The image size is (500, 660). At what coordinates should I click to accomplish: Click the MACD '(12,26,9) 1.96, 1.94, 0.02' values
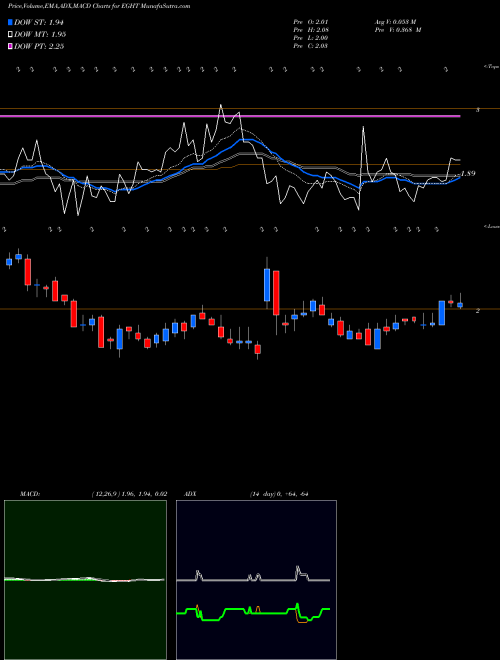129,494
